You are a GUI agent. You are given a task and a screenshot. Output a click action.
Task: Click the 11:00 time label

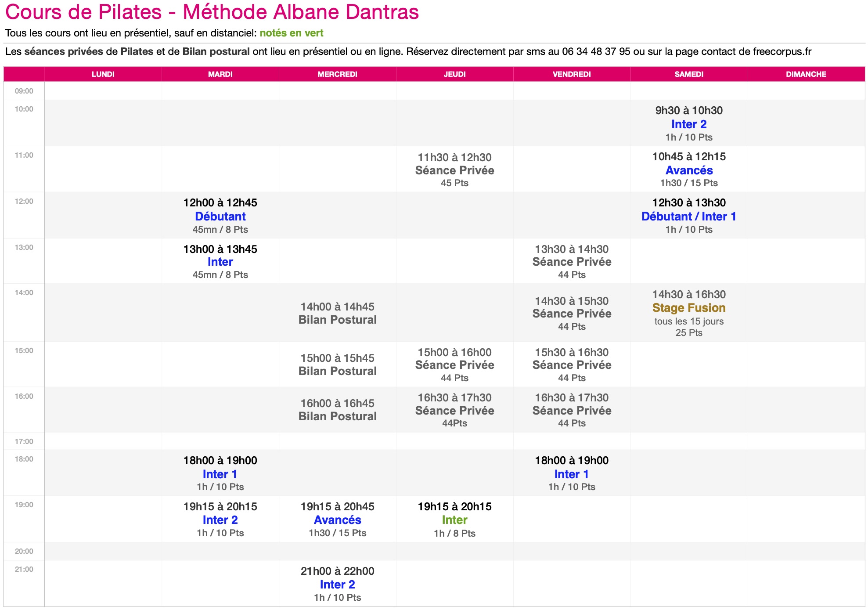24,155
